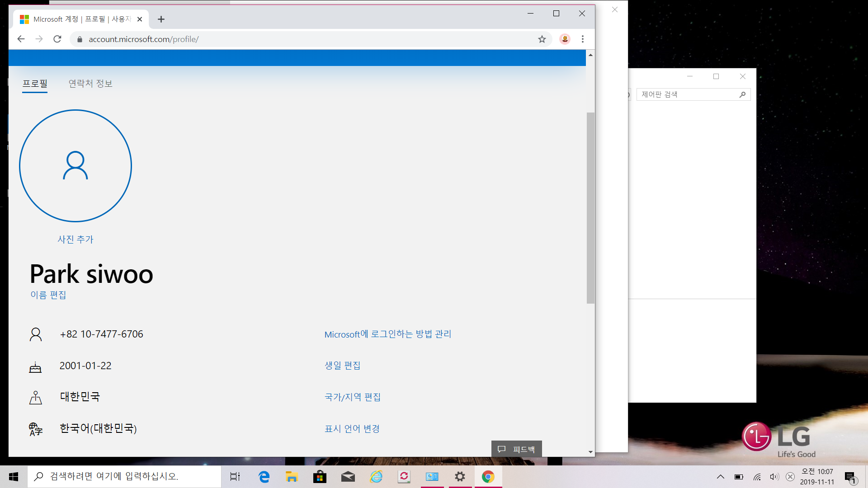Open Task View from the taskbar
Viewport: 868px width, 488px height.
tap(235, 476)
